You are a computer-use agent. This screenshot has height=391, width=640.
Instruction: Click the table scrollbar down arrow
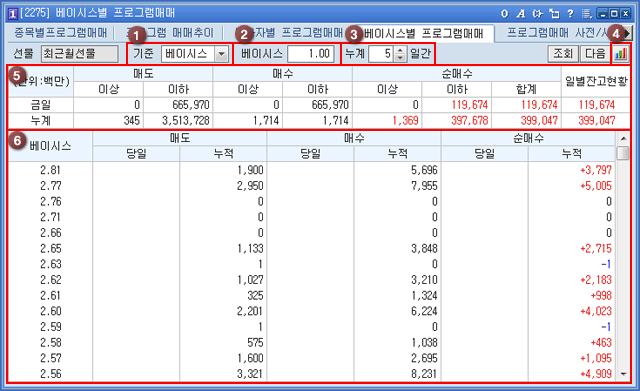coord(623,373)
